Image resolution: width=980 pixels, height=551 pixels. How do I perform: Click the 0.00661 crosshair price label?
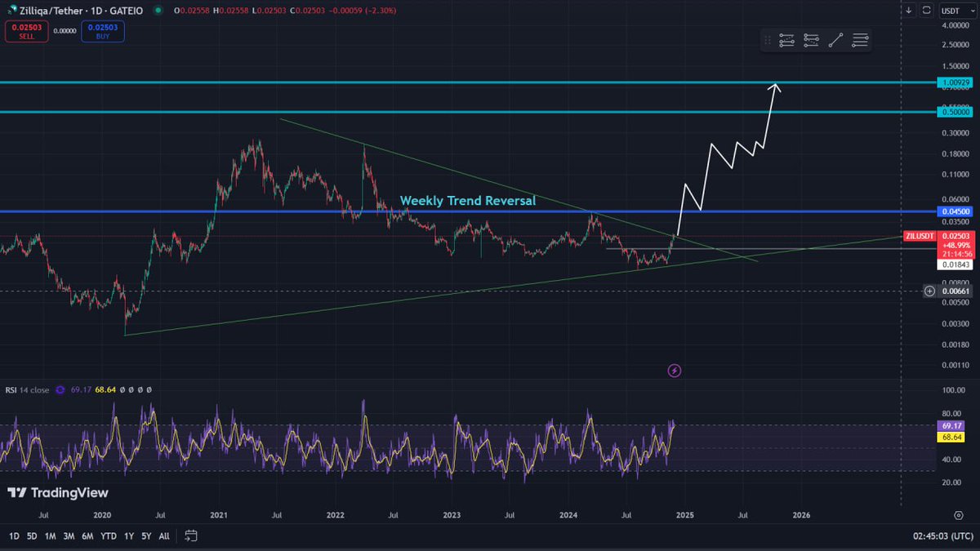click(x=954, y=291)
